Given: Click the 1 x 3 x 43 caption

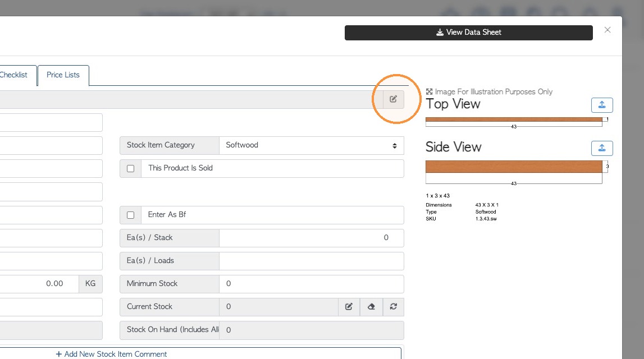Looking at the screenshot, I should 437,196.
